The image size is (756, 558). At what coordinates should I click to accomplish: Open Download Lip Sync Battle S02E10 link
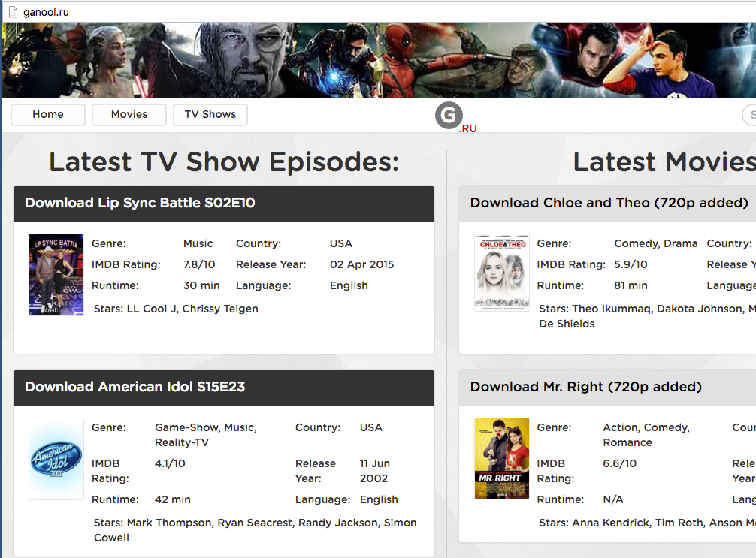click(x=140, y=203)
